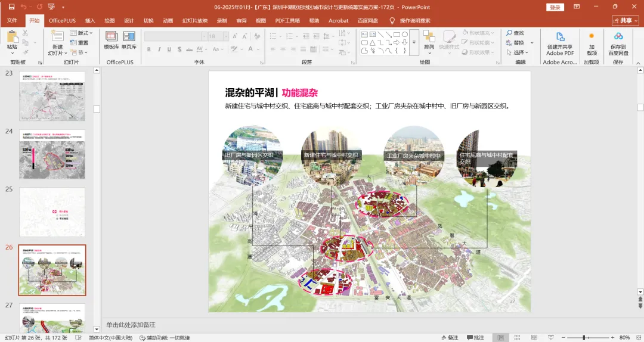Click the Save icon in quick access toolbar
This screenshot has width=644, height=342.
coord(11,7)
